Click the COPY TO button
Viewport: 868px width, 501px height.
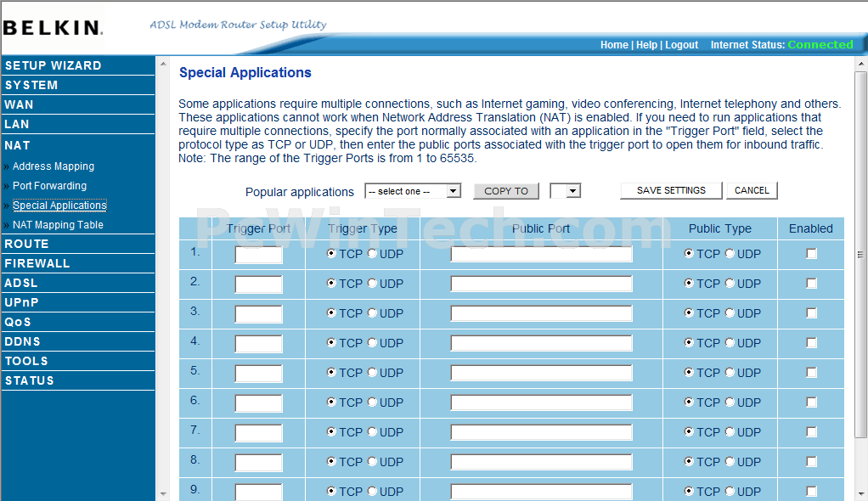click(x=506, y=191)
